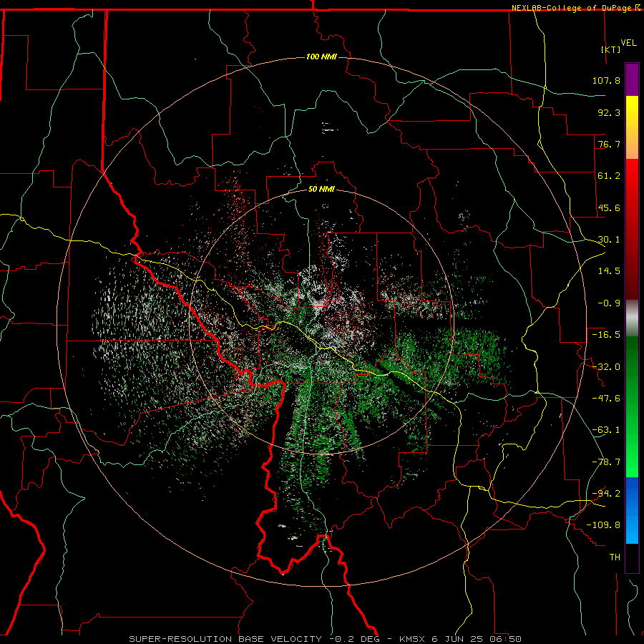Viewport: 644px width, 644px height.
Task: Click the black TH segment of color bar
Action: [632, 557]
